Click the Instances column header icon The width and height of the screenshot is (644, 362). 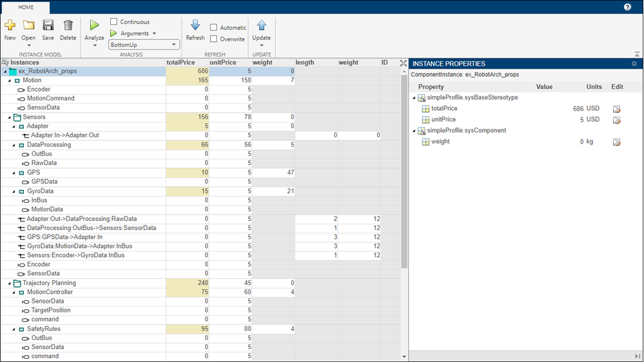tap(5, 62)
